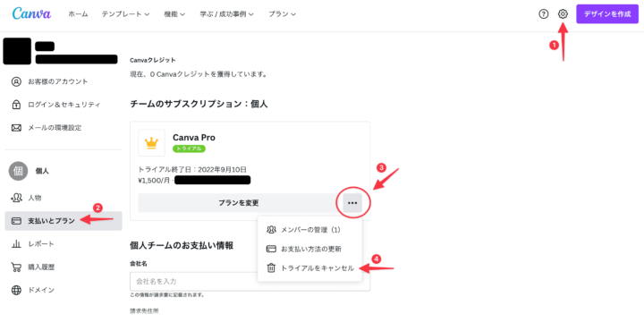The width and height of the screenshot is (644, 331).
Task: Open レポート in the sidebar
Action: coord(64,244)
